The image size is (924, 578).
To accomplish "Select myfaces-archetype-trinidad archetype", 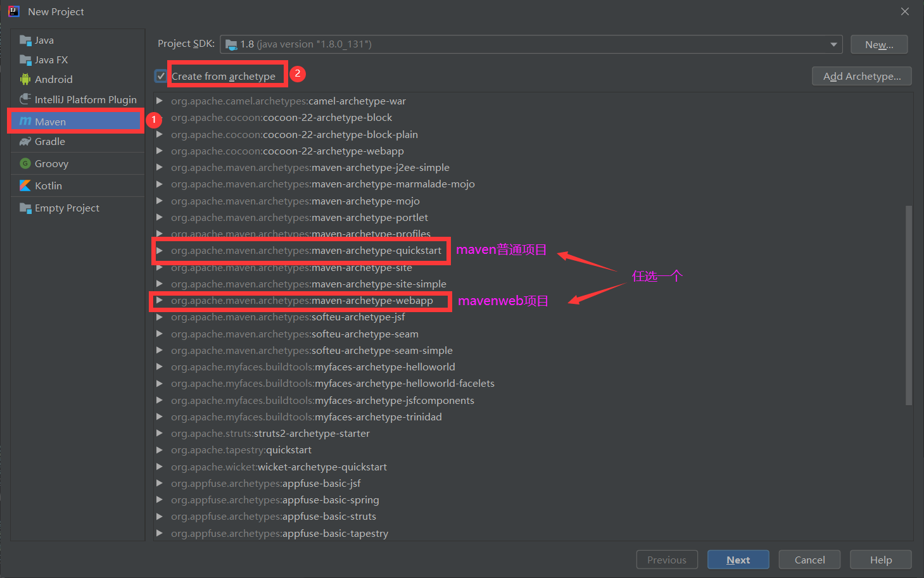I will (307, 417).
